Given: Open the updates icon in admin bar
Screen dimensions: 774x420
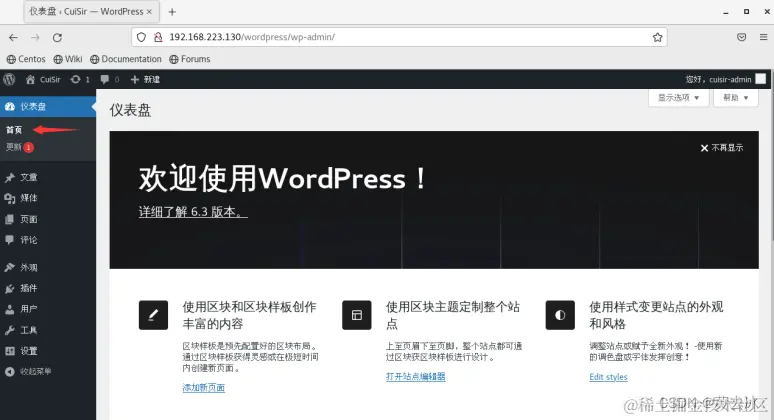Looking at the screenshot, I should (x=75, y=79).
